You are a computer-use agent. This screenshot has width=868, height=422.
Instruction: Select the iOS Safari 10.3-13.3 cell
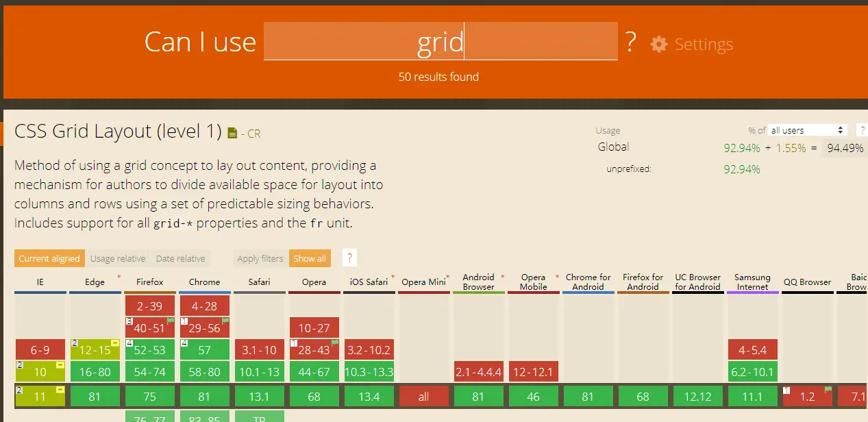(x=369, y=371)
